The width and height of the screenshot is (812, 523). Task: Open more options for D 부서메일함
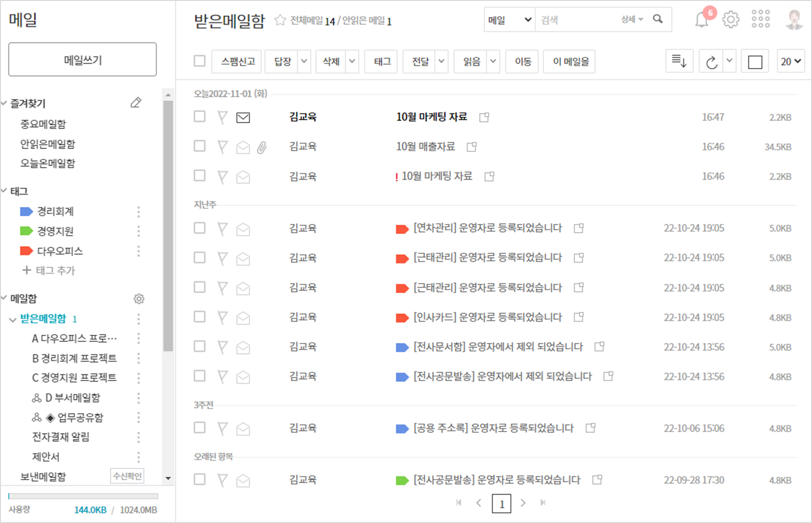click(138, 398)
